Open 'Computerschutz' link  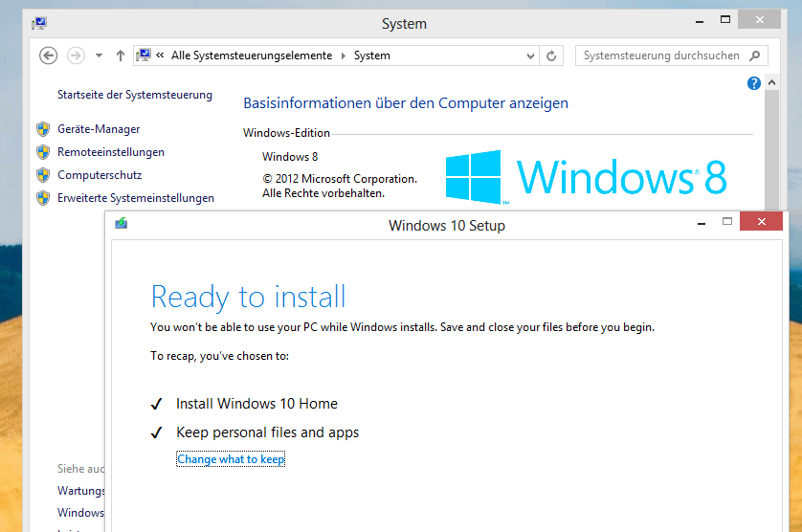tap(100, 175)
